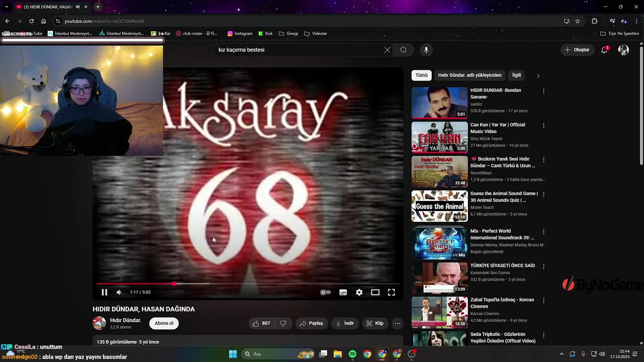Go to the browser home page

pyautogui.click(x=44, y=21)
